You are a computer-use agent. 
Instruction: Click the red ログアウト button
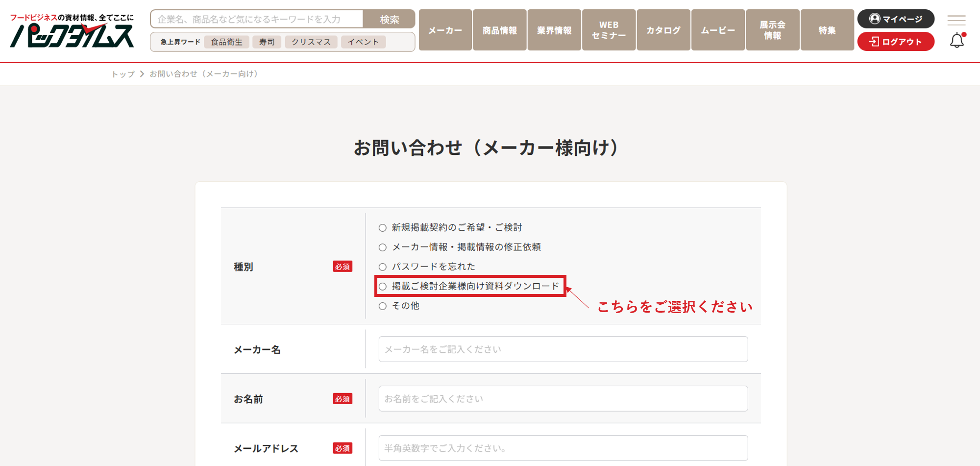click(895, 42)
